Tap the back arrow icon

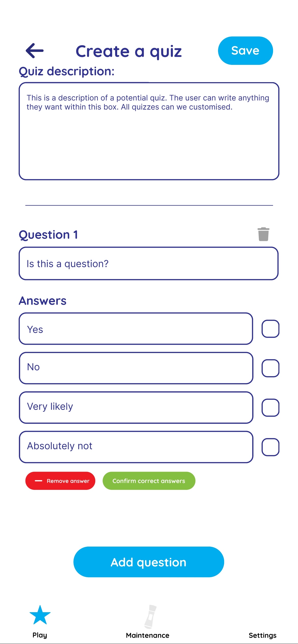[35, 51]
